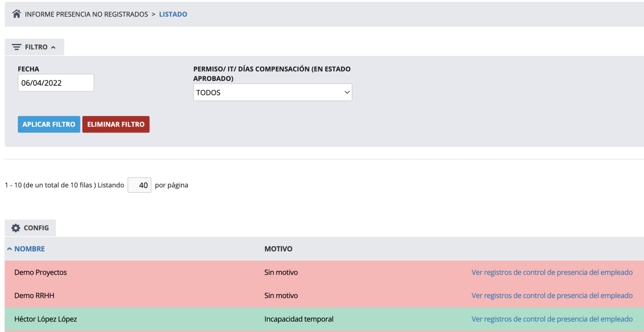Click the MOTIVO column header
This screenshot has height=332, width=644.
(278, 249)
